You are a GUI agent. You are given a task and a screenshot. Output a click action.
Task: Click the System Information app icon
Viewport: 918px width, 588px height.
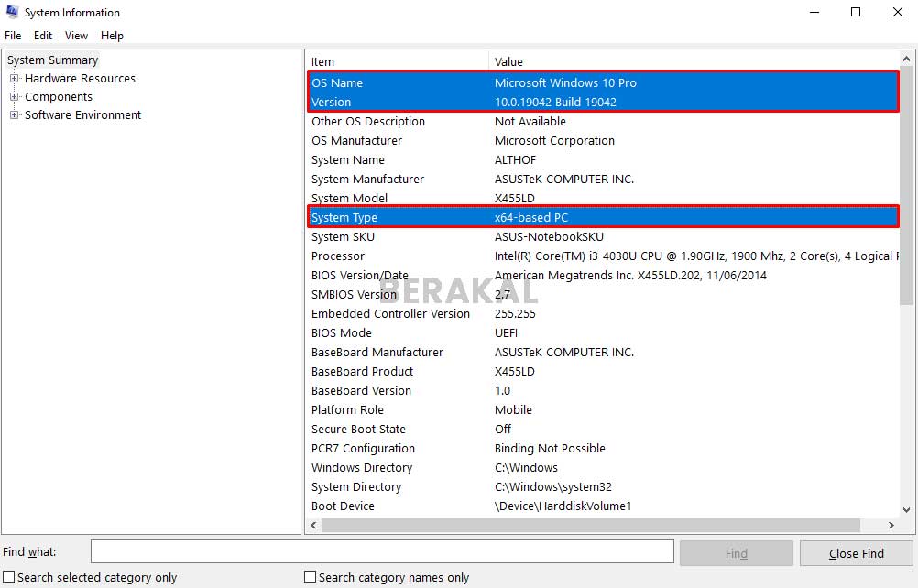tap(12, 12)
